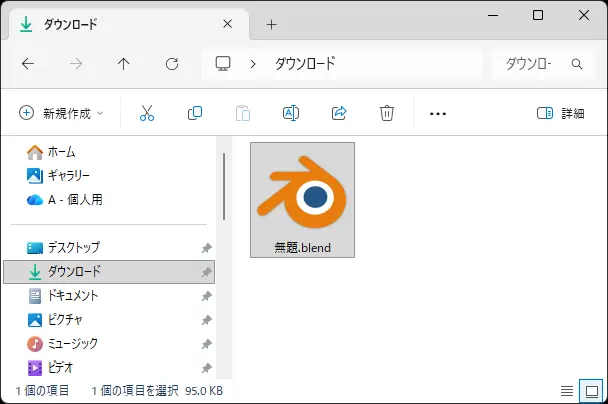The height and width of the screenshot is (404, 608).
Task: Go back with the left arrow
Action: [28, 64]
